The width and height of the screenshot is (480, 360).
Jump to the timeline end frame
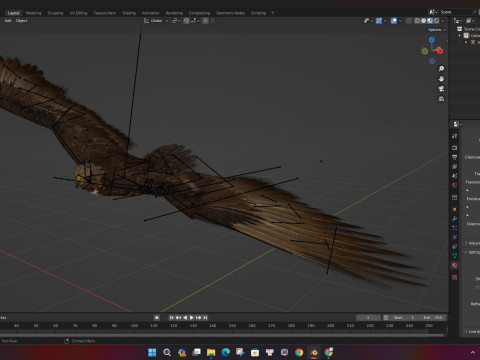pyautogui.click(x=205, y=318)
